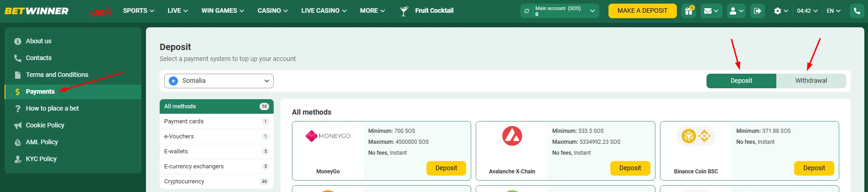Open the How to place a bet link

click(52, 109)
